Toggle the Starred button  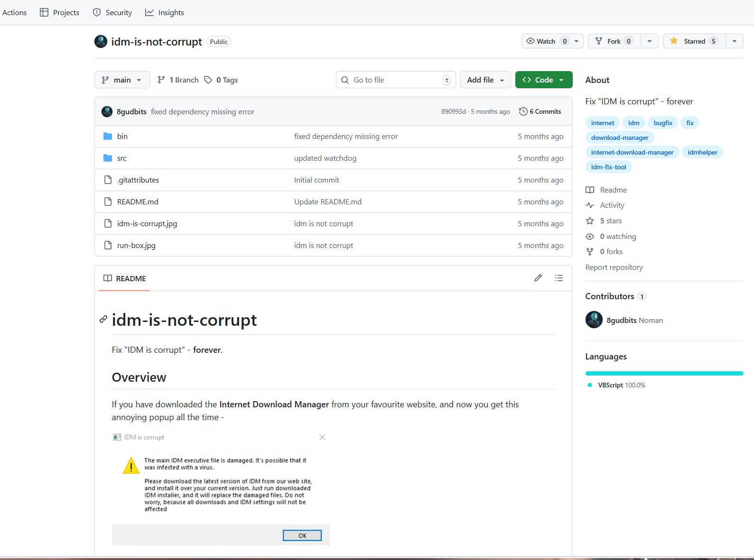coord(694,41)
